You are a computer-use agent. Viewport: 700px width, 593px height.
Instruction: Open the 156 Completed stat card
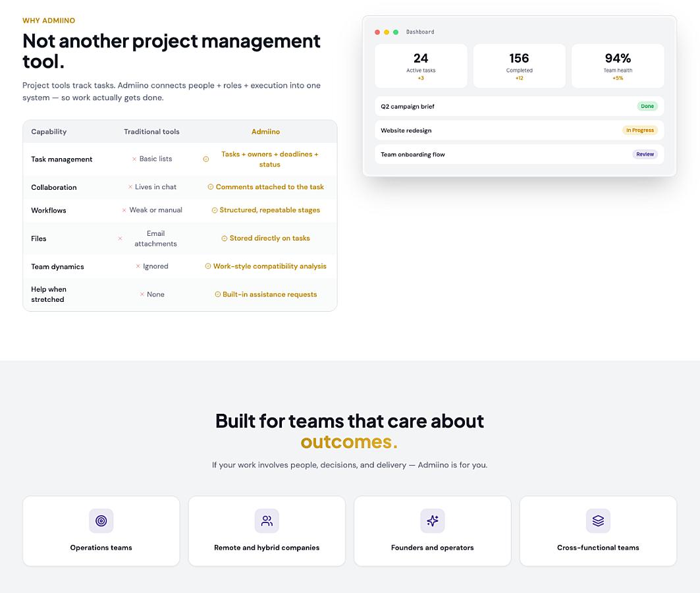pos(519,66)
